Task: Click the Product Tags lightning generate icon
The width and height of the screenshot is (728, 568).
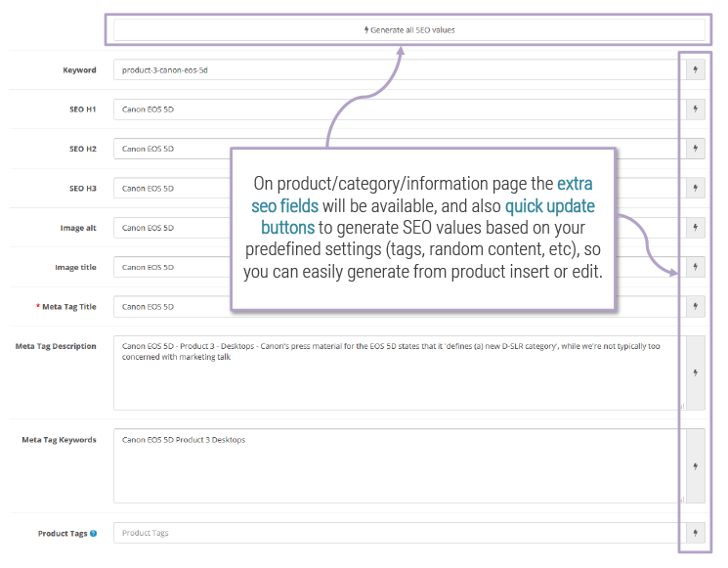Action: click(695, 533)
